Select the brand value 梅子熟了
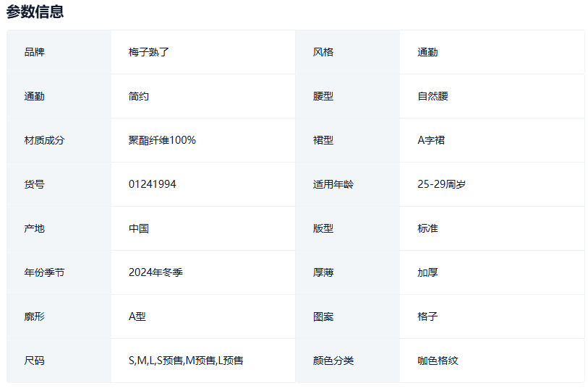This screenshot has height=388, width=588. tap(149, 52)
